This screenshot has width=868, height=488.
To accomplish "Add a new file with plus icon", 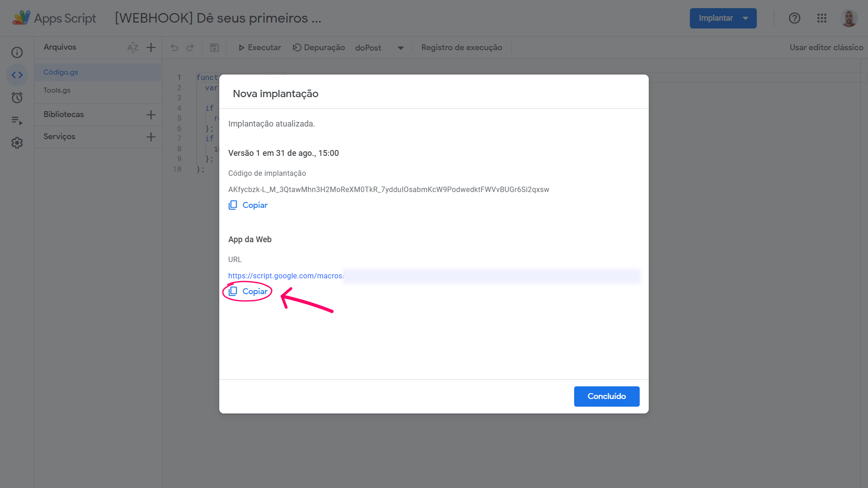I will [x=151, y=47].
